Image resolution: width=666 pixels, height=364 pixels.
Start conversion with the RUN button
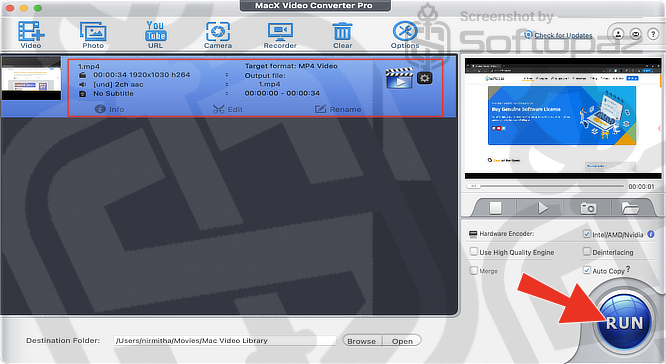624,323
